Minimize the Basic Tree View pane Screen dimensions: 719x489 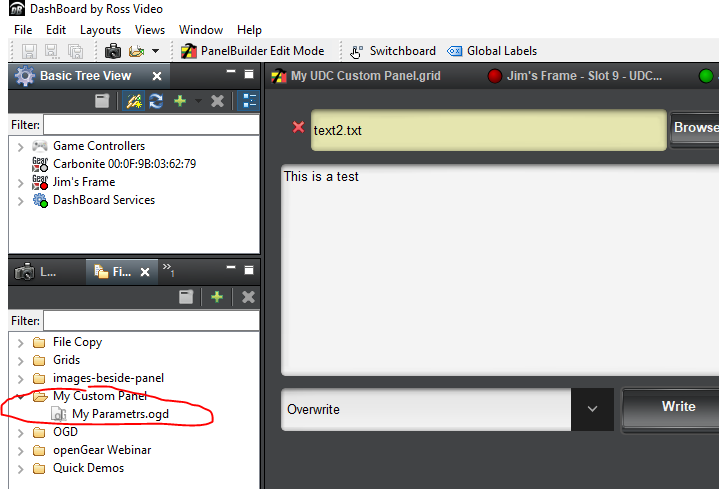pos(231,72)
